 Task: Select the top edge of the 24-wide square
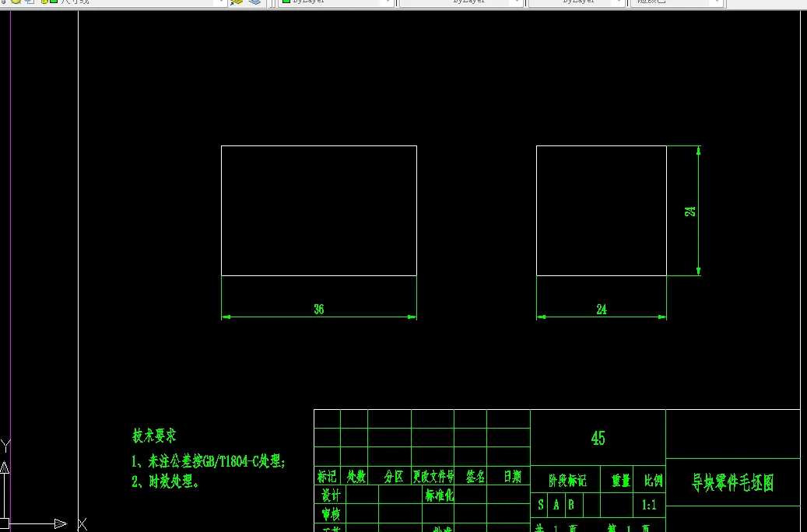601,146
